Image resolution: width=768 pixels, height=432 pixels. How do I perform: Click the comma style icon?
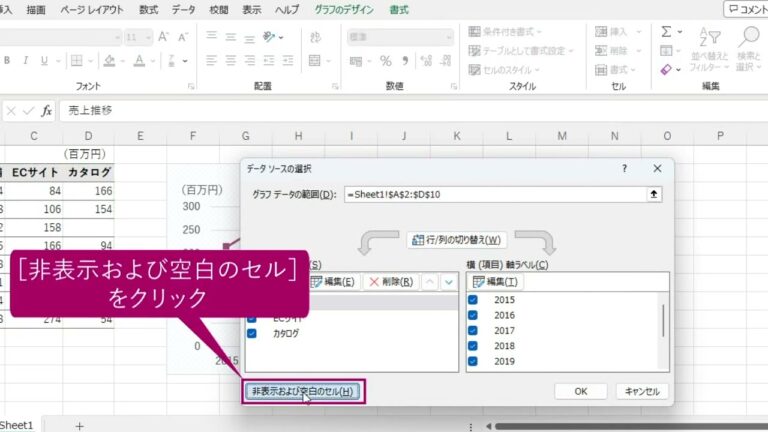pos(405,61)
